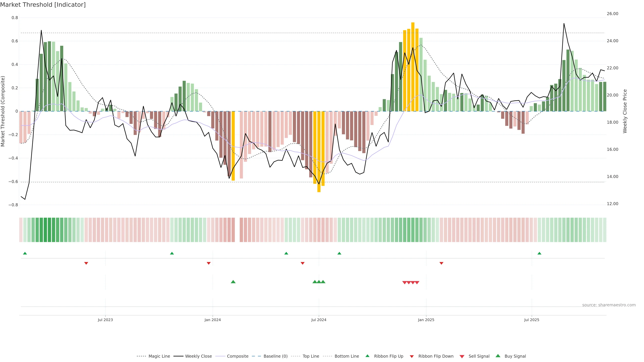
Task: Click the Top Line legend label
Action: pos(311,356)
